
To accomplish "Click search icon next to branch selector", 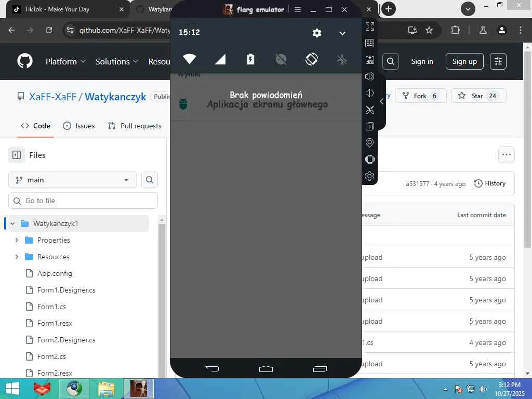I will 150,180.
